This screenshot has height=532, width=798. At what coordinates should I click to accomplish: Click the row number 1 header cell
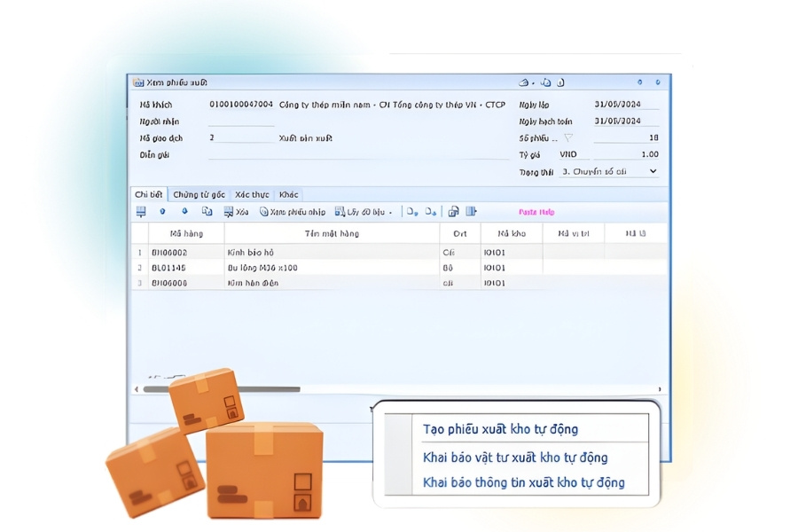[139, 253]
